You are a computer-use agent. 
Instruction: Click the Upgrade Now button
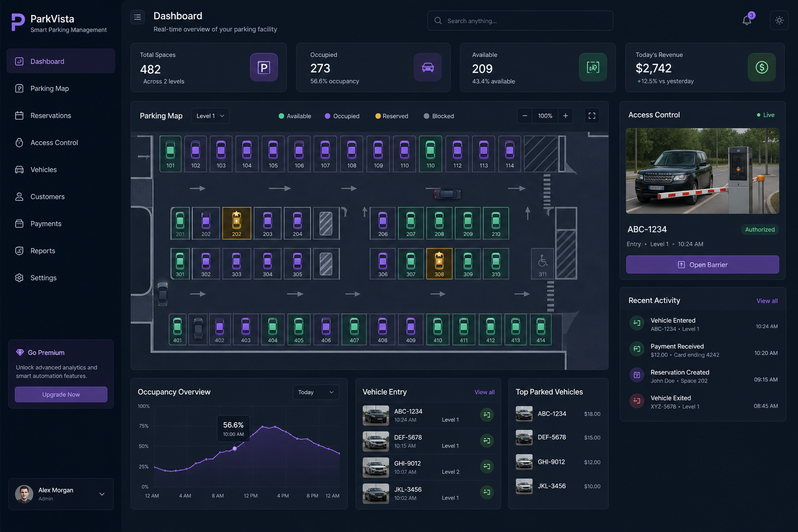[61, 394]
